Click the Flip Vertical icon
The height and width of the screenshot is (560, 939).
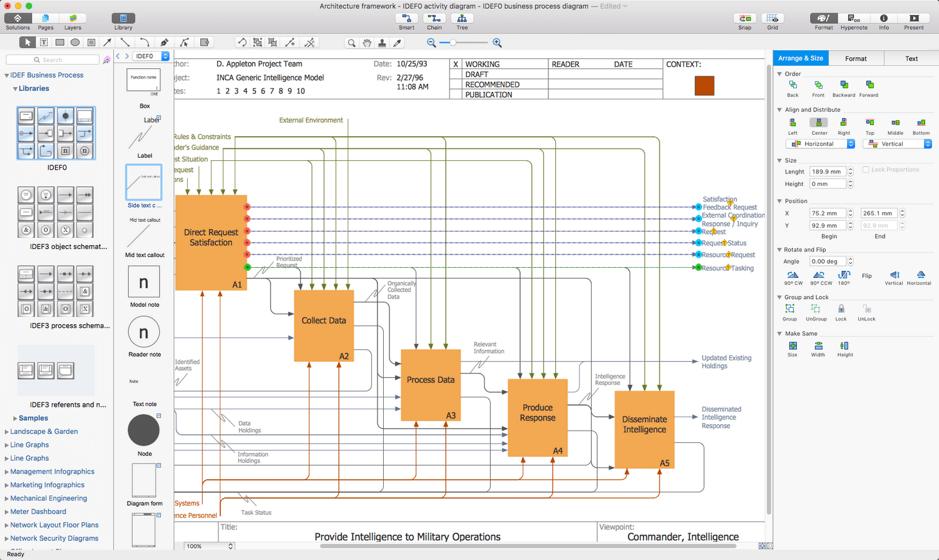pos(894,275)
